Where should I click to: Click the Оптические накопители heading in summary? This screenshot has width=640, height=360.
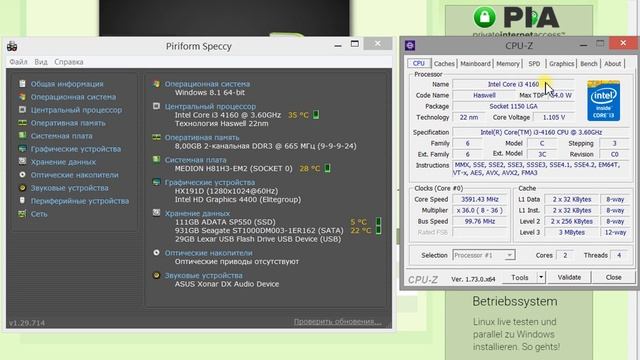(209, 253)
